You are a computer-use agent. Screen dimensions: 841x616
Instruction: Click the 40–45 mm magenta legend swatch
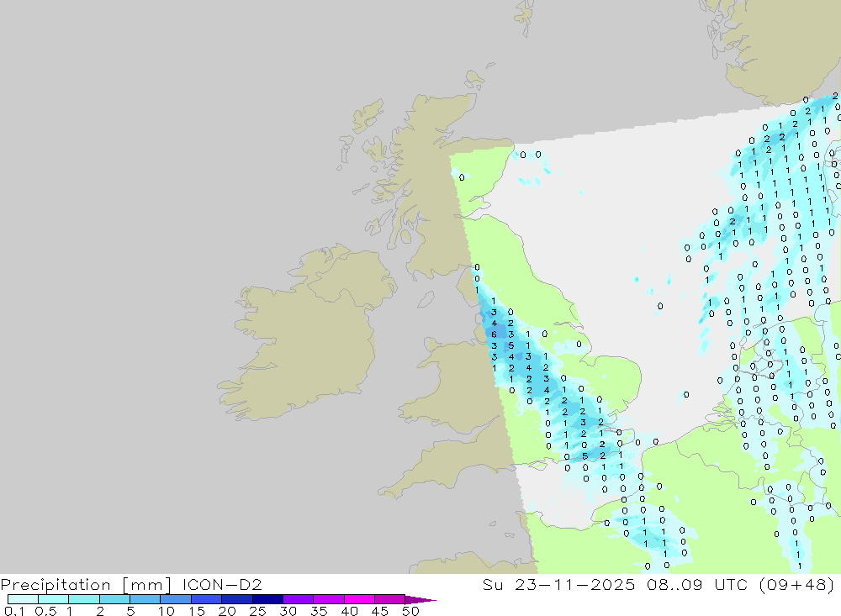tap(359, 599)
